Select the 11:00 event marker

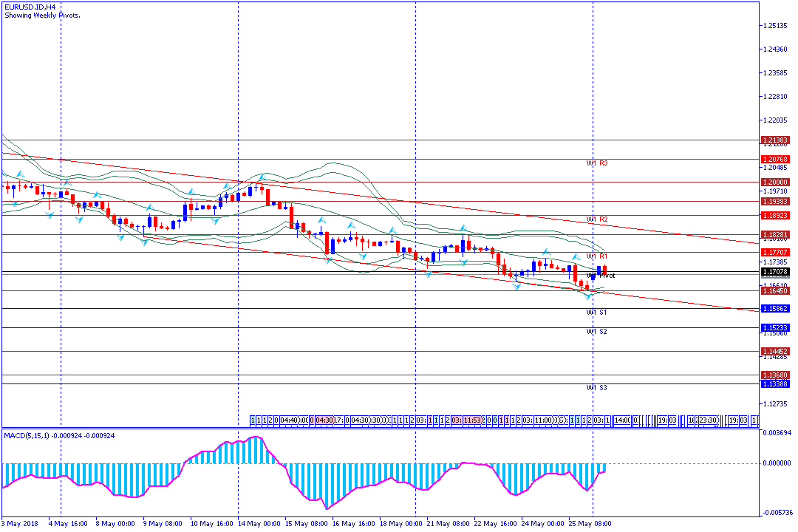pyautogui.click(x=542, y=420)
